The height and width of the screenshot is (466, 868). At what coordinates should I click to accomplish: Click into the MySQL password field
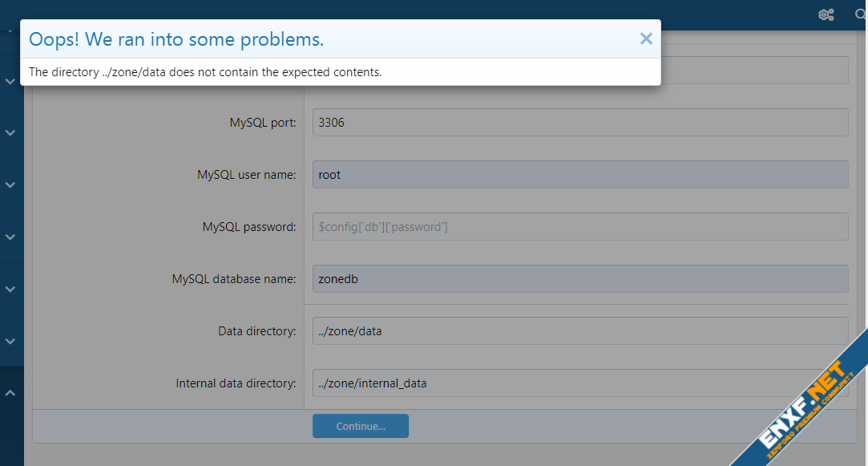click(579, 227)
